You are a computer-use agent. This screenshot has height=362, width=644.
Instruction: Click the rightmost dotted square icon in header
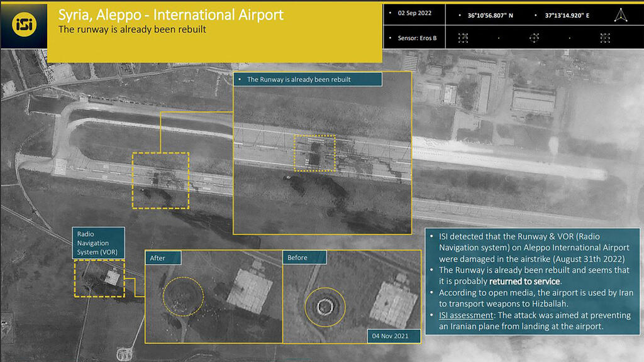click(606, 38)
